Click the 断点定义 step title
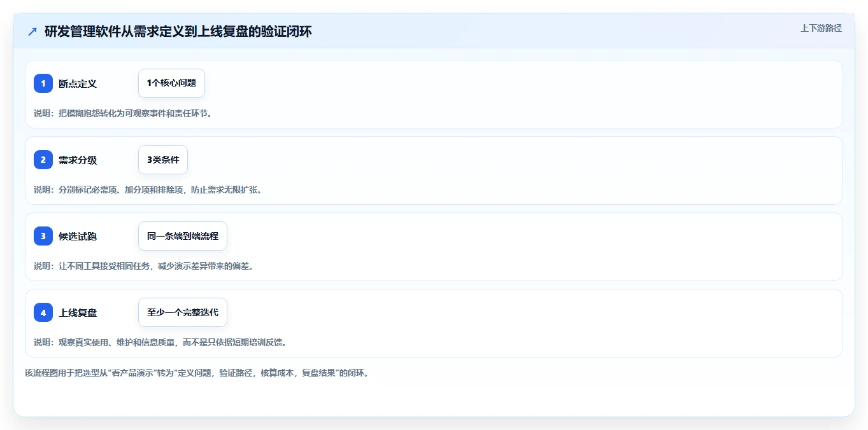 78,83
